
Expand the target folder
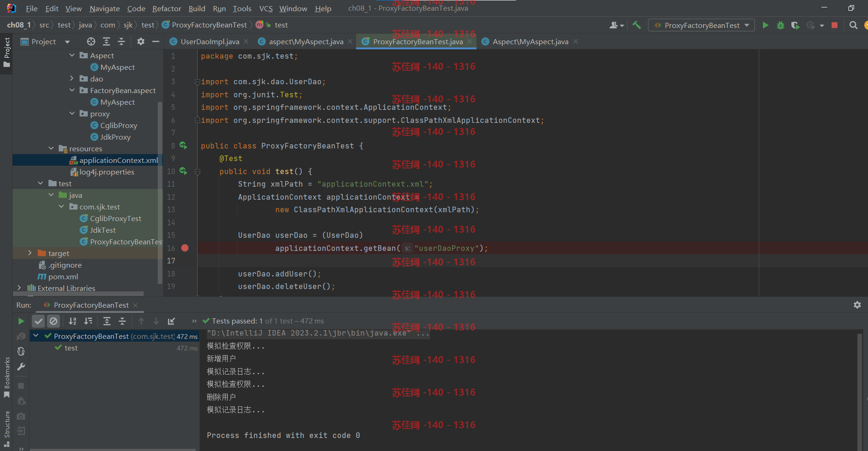30,253
